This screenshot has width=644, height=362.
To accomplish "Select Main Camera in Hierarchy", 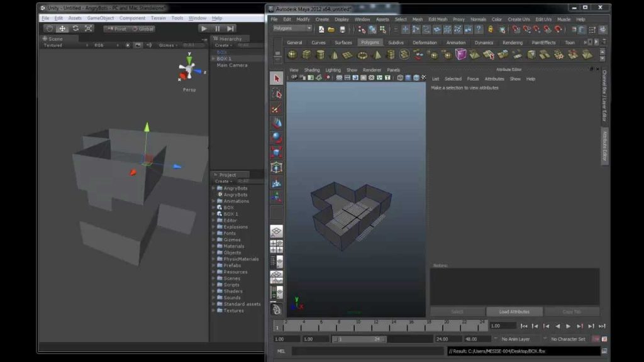I will point(231,65).
